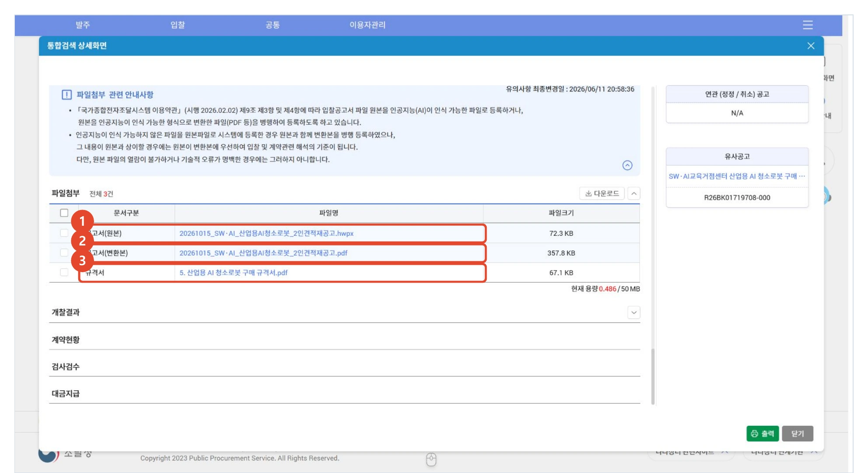Click the 대금지급 section heading
Screen dimensions: 868x473
click(x=66, y=394)
